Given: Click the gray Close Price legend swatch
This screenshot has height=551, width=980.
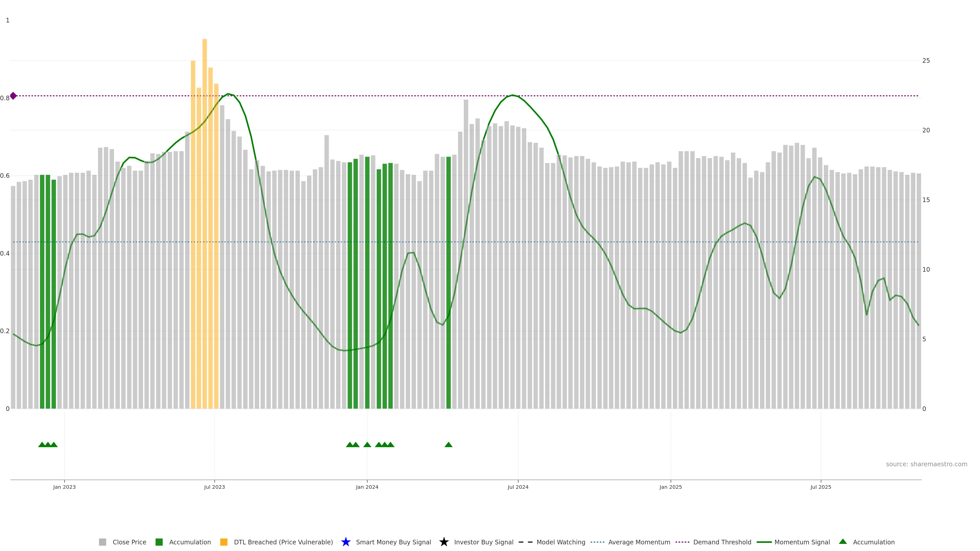Looking at the screenshot, I should (103, 542).
